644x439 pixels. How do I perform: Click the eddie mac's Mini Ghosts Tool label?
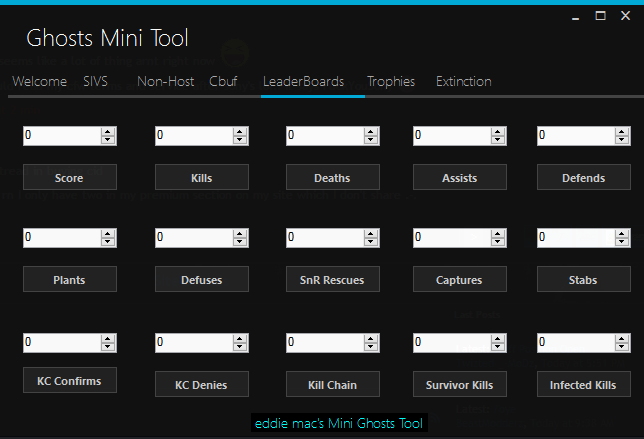(339, 423)
